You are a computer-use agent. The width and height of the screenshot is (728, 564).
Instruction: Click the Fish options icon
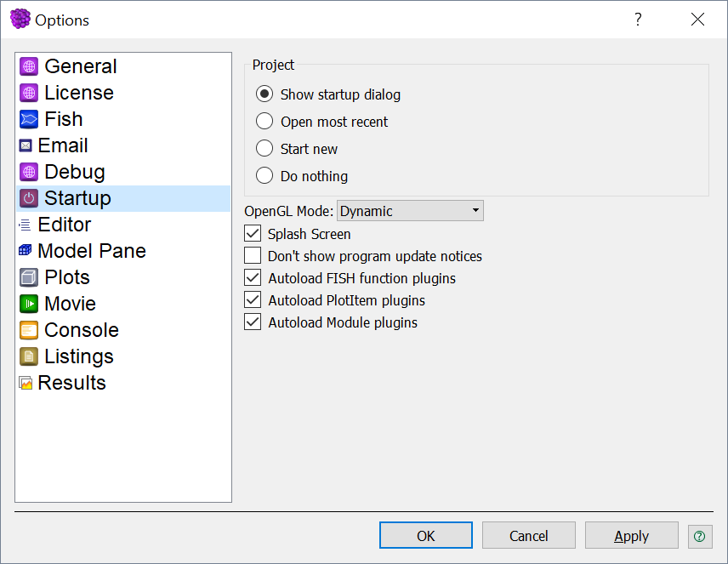point(29,119)
